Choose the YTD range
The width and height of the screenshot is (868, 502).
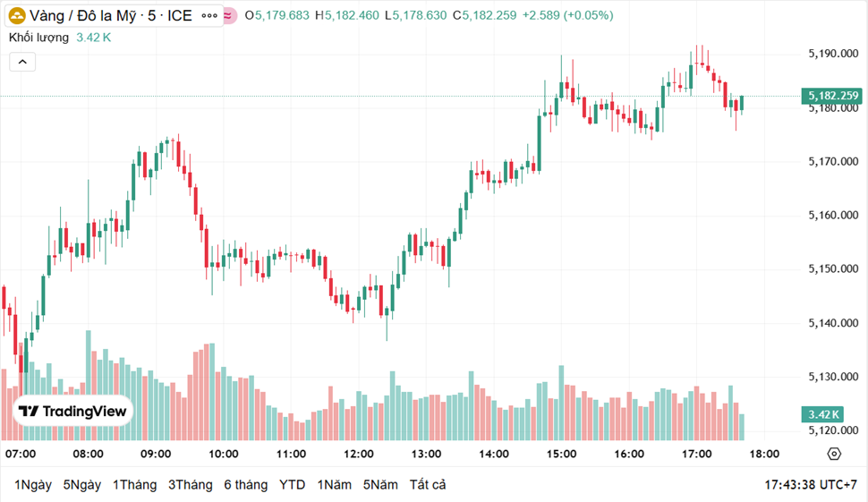click(x=292, y=484)
